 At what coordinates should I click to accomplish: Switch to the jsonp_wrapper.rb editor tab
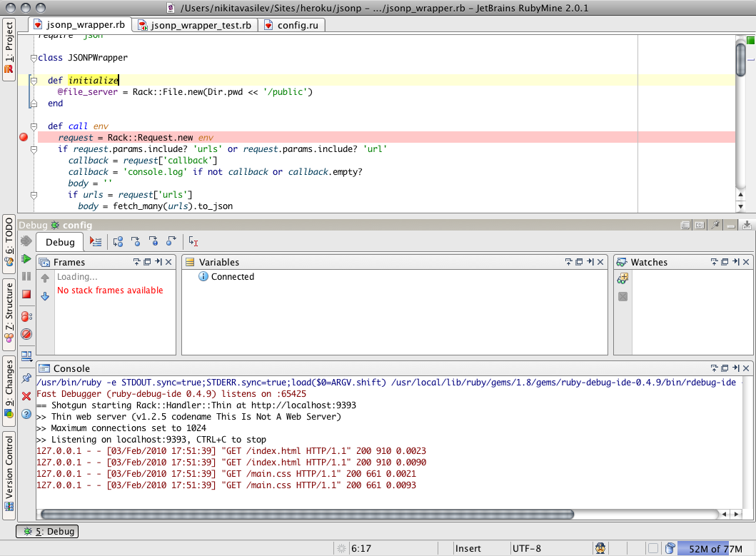coord(79,24)
